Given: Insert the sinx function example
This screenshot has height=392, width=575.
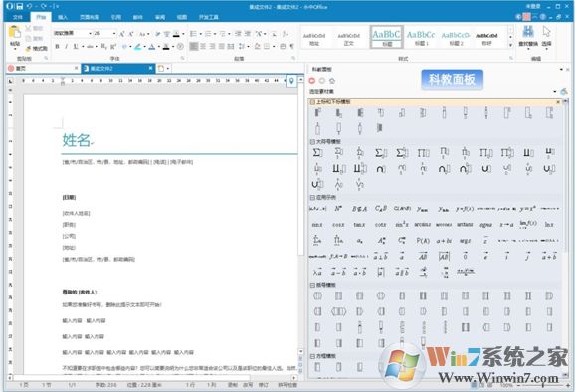Looking at the screenshot, I should coord(317,225).
